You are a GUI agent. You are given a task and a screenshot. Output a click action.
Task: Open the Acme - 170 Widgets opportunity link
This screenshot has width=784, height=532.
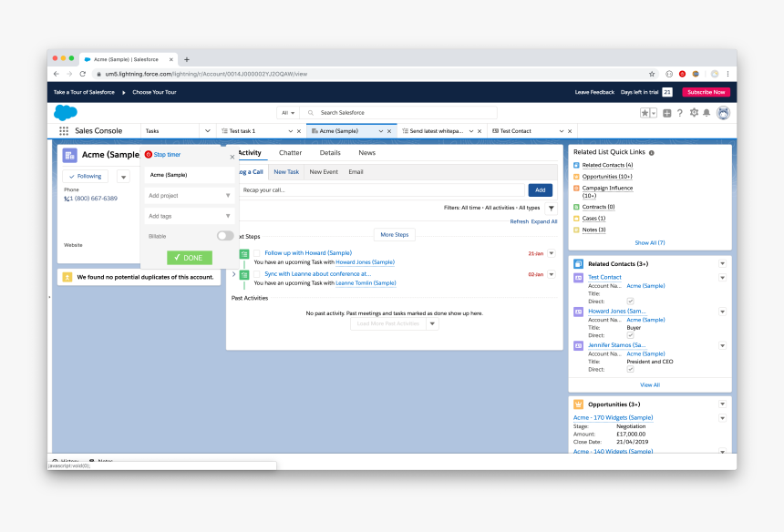pyautogui.click(x=613, y=417)
